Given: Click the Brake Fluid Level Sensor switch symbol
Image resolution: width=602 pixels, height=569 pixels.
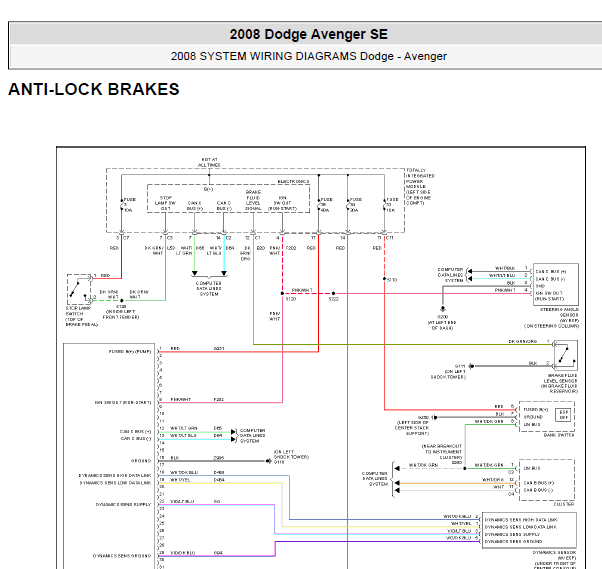Looking at the screenshot, I should pos(566,355).
